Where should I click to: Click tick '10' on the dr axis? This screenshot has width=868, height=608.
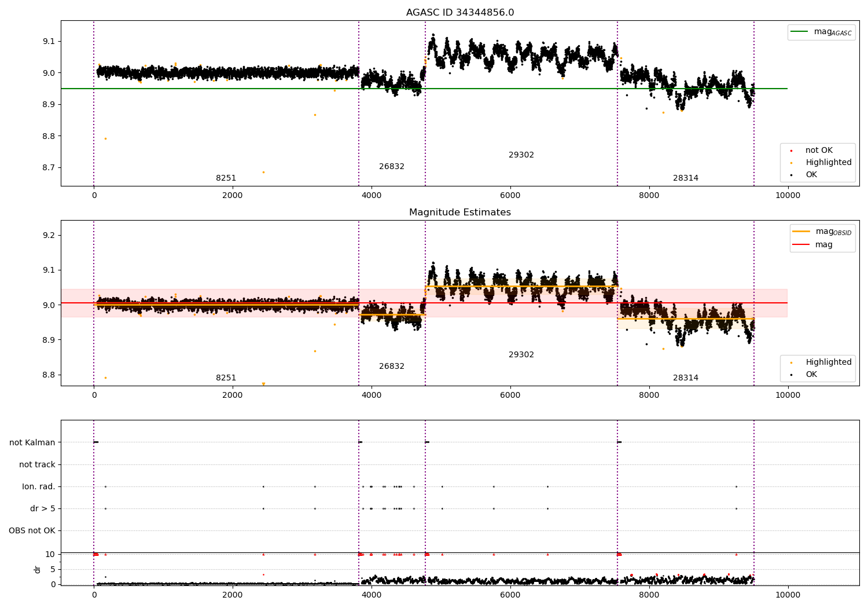(x=50, y=554)
